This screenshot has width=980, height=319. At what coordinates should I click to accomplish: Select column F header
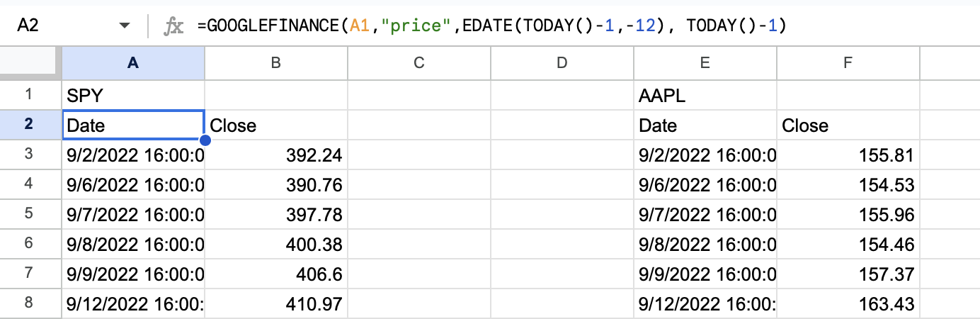848,63
